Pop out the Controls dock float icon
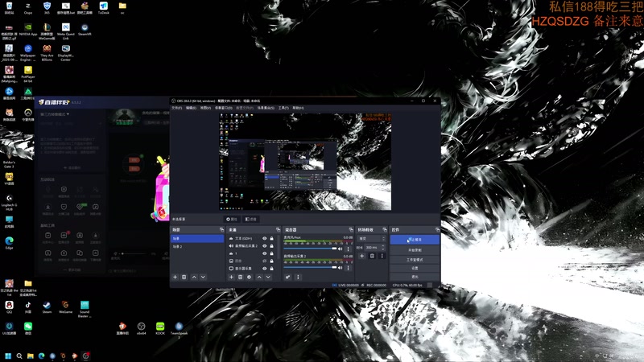This screenshot has width=644, height=362. pos(437,230)
